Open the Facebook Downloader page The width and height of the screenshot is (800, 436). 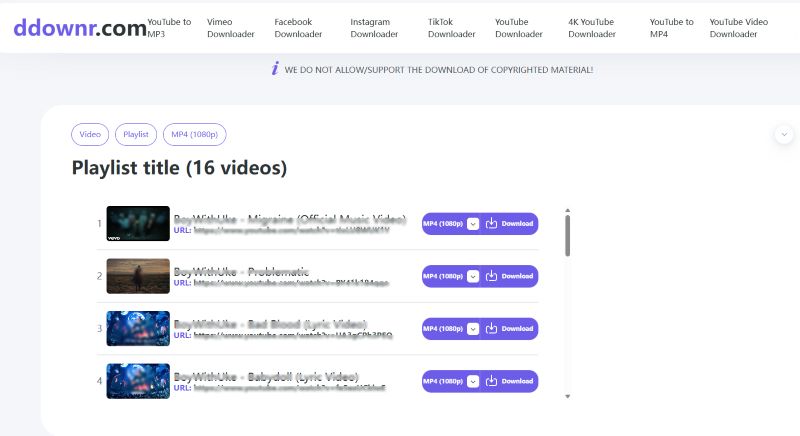pos(298,28)
